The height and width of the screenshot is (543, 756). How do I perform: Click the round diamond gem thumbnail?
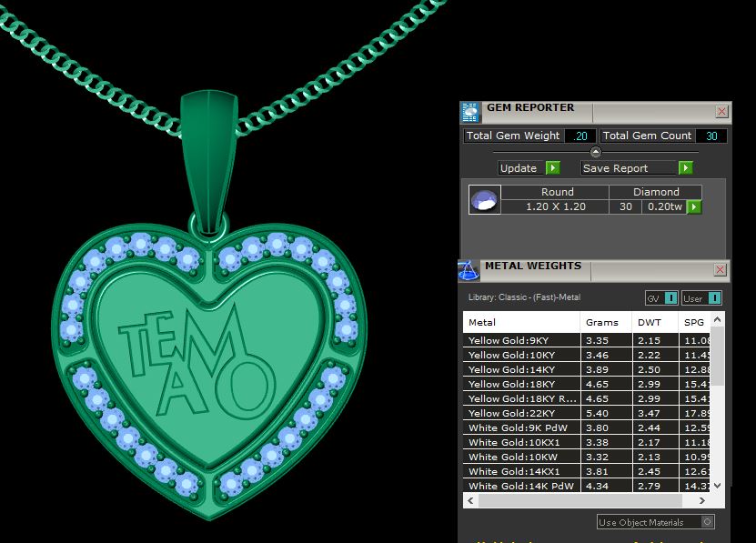[x=485, y=199]
